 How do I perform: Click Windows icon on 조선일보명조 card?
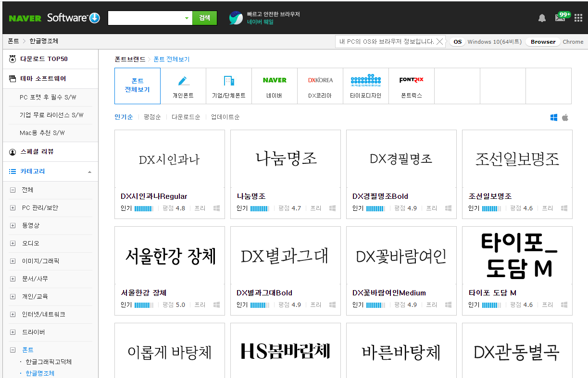564,208
